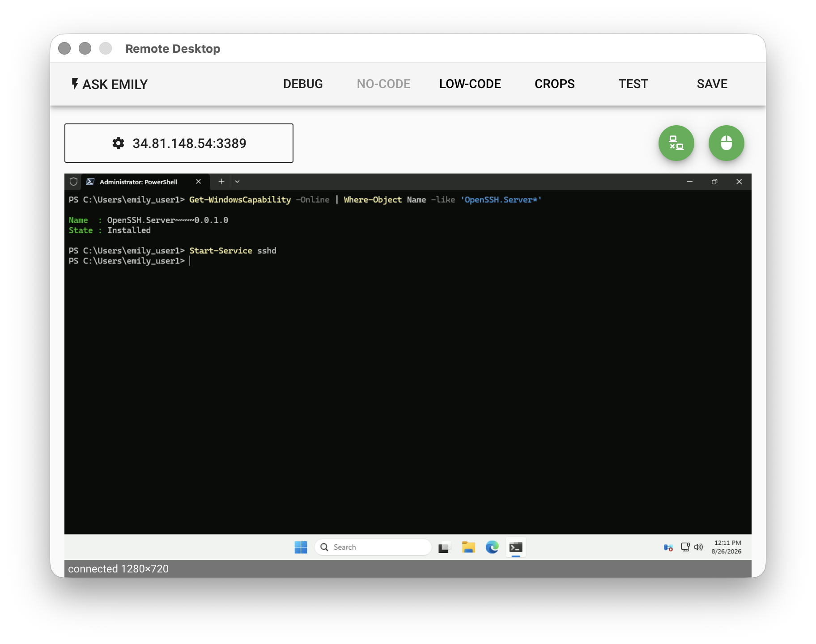The width and height of the screenshot is (816, 644).
Task: Click the Remote Desktop window title
Action: coord(173,48)
